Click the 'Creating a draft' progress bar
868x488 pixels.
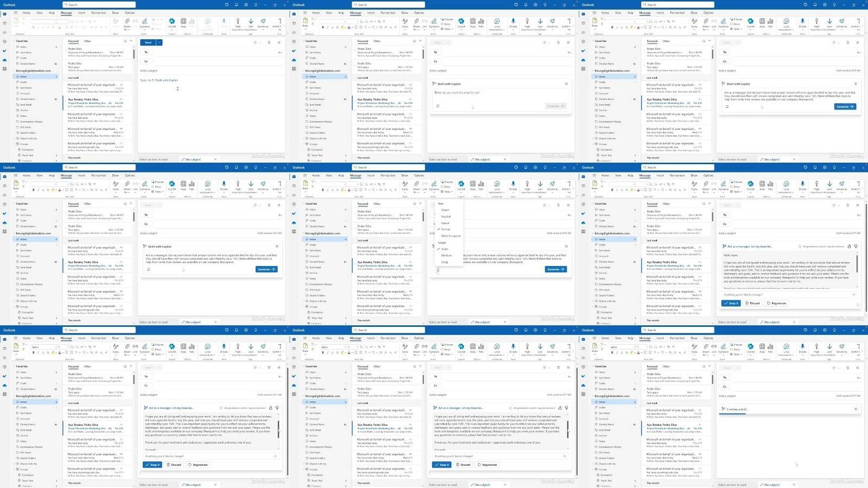tap(733, 414)
